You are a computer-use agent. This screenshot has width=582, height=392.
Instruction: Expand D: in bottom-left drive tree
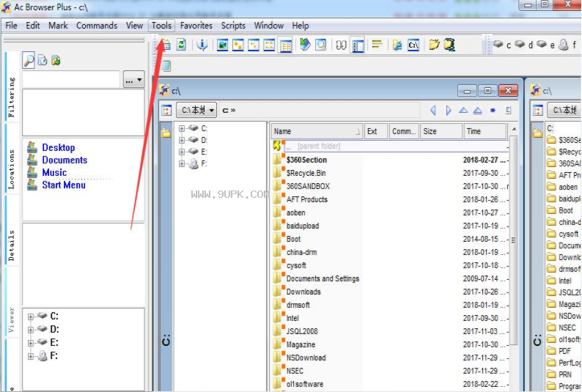click(31, 330)
